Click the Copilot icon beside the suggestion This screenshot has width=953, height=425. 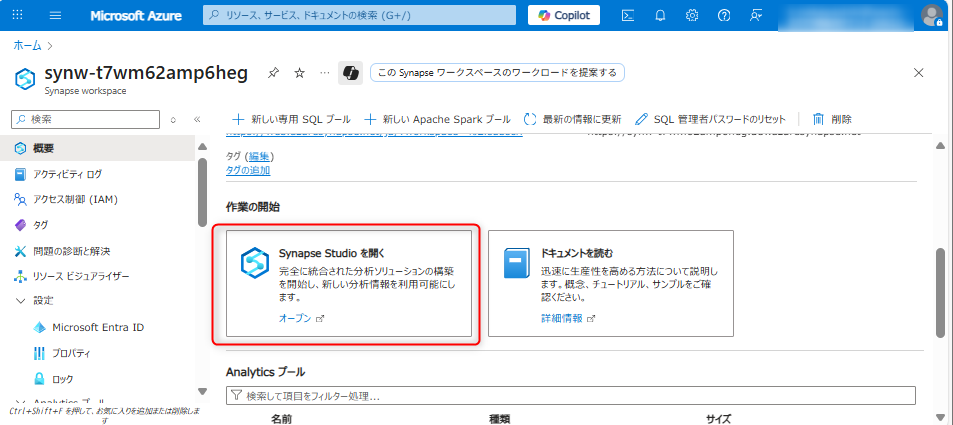(x=350, y=73)
